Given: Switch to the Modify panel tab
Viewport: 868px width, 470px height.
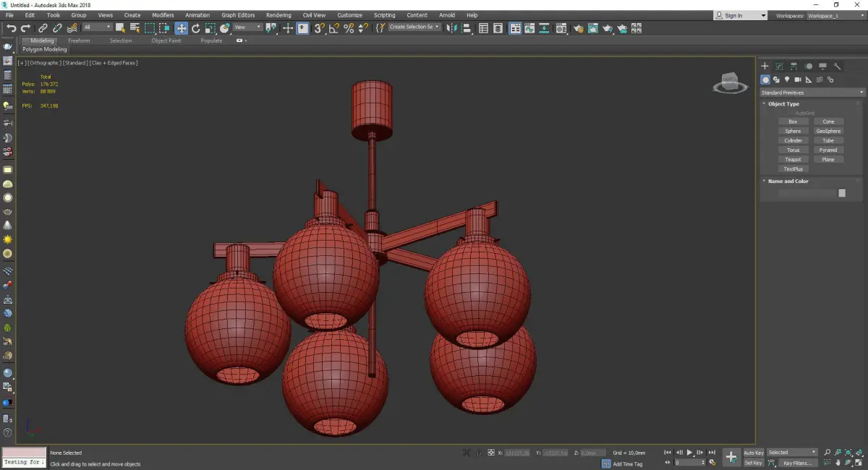Looking at the screenshot, I should [x=779, y=66].
